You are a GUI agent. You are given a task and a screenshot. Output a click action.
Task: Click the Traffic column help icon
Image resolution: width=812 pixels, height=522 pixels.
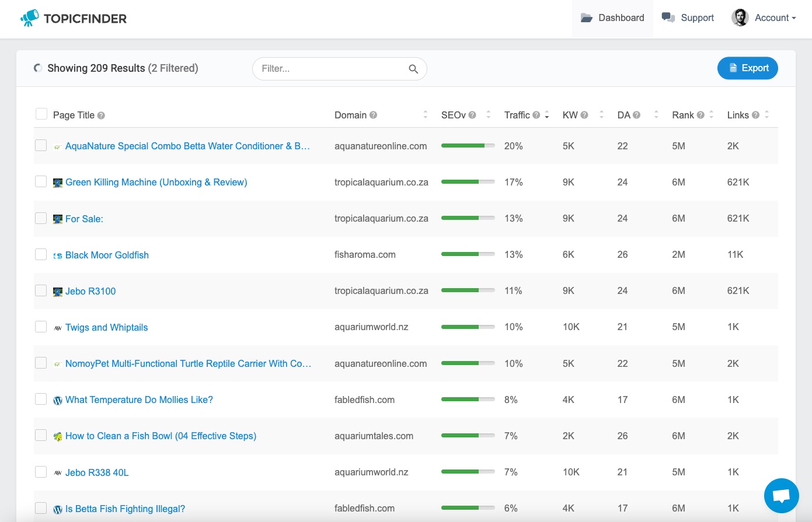coord(536,115)
